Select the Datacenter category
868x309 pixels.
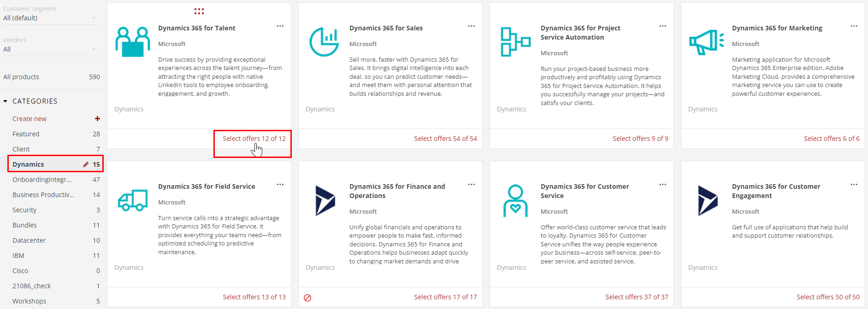56,240
